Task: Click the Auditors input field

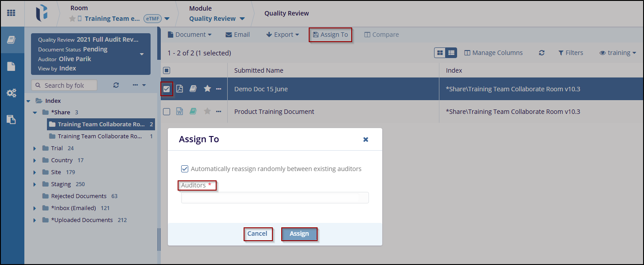Action: [x=275, y=198]
